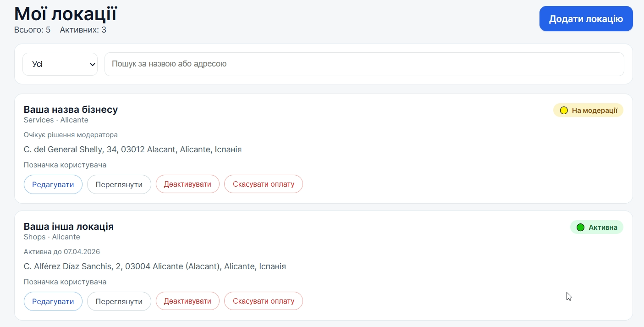The image size is (644, 327).
Task: Click the 'Активних: 3' counter
Action: (83, 30)
